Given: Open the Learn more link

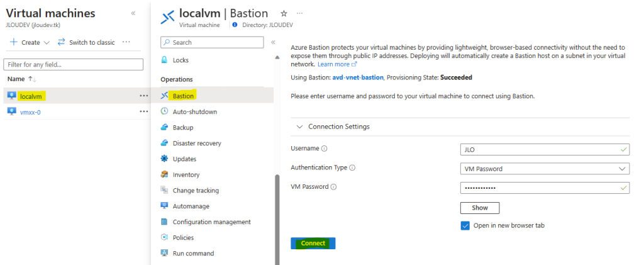Looking at the screenshot, I should (337, 64).
